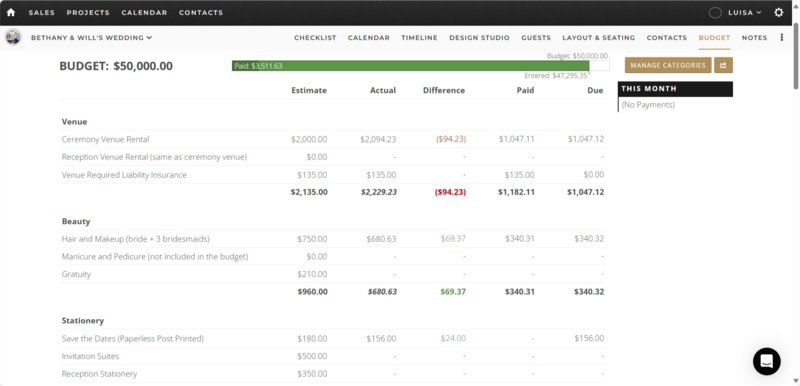The width and height of the screenshot is (800, 386).
Task: Click the wedding project thumbnail photo
Action: coord(13,37)
